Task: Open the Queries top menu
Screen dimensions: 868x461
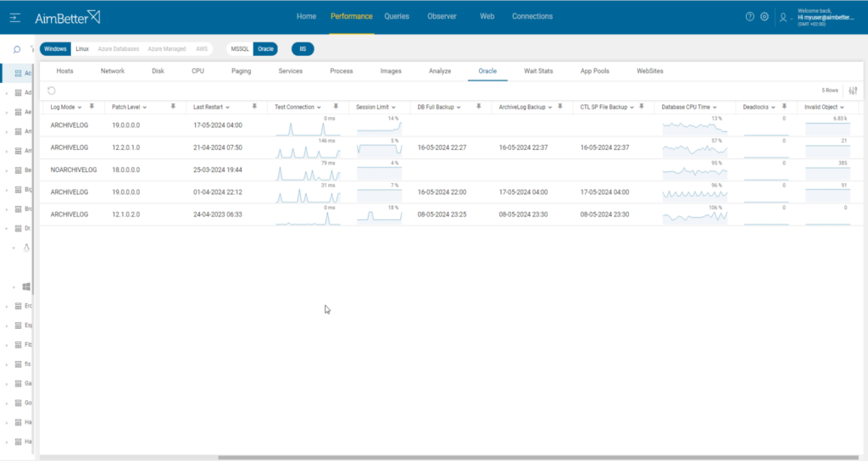Action: coord(397,17)
